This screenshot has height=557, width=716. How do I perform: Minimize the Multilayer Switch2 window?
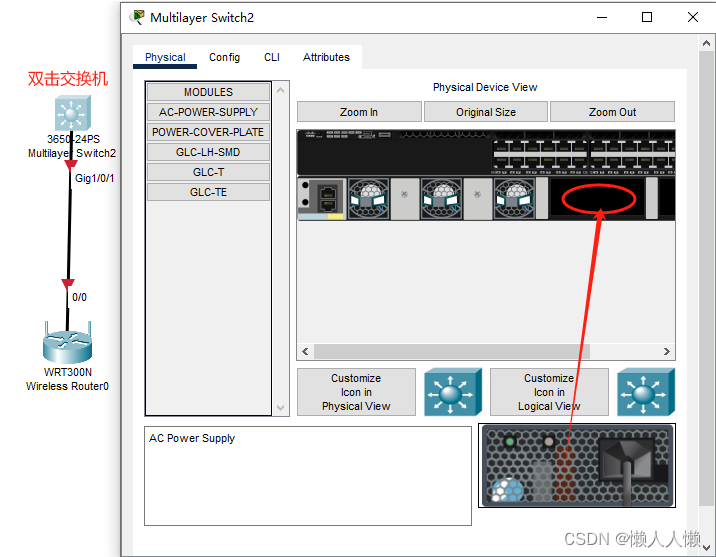click(x=602, y=17)
